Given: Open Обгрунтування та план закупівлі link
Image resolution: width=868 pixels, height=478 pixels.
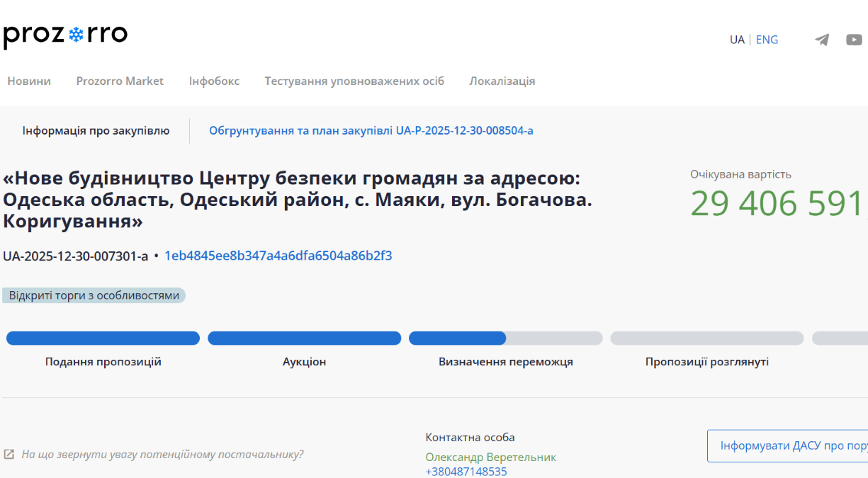Looking at the screenshot, I should click(371, 130).
